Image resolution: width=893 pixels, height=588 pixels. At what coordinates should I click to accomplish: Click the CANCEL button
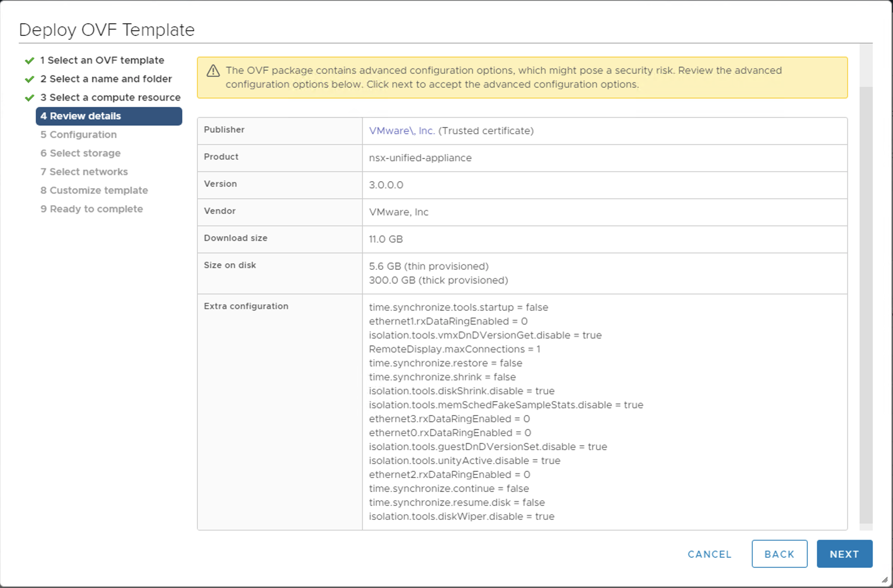point(710,554)
